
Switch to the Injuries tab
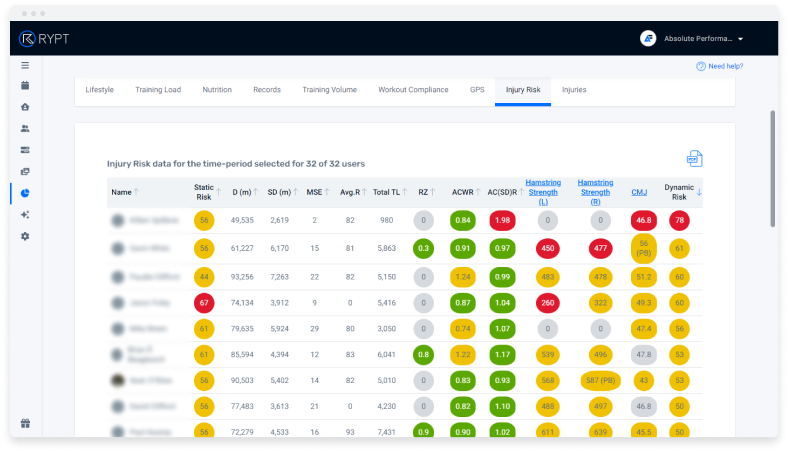click(x=574, y=90)
